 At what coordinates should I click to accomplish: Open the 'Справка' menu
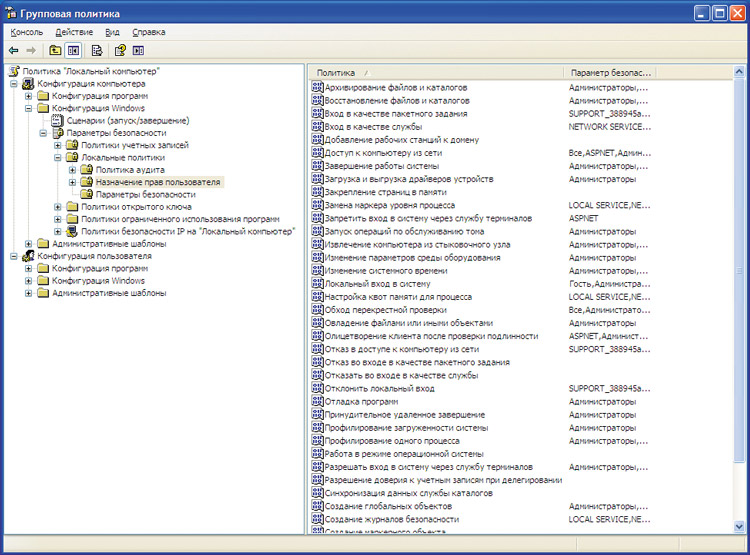[x=148, y=32]
